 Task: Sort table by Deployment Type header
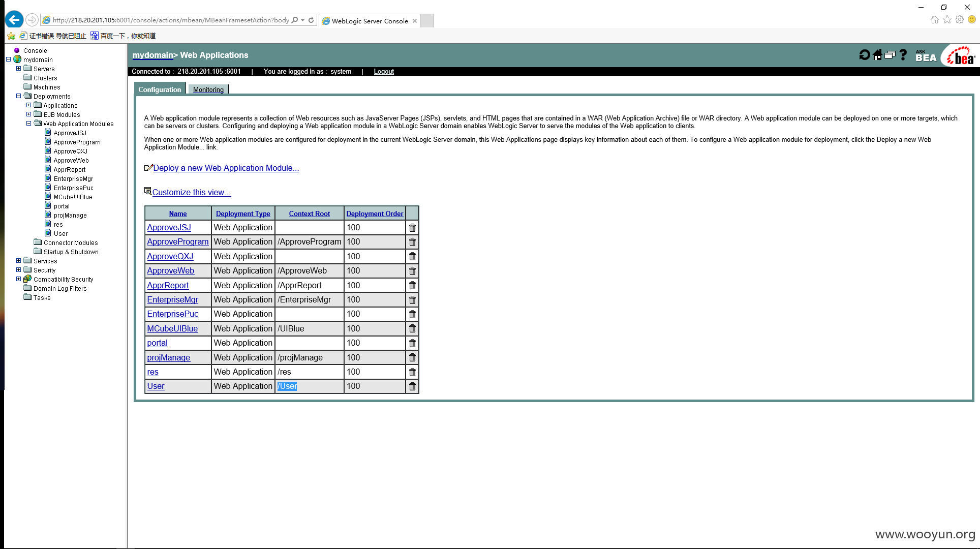point(243,213)
